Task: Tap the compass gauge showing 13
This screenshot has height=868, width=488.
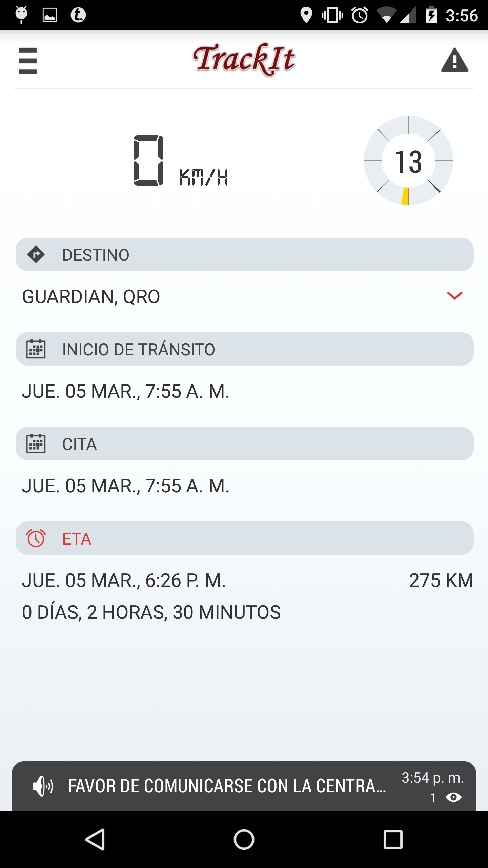Action: (x=408, y=161)
